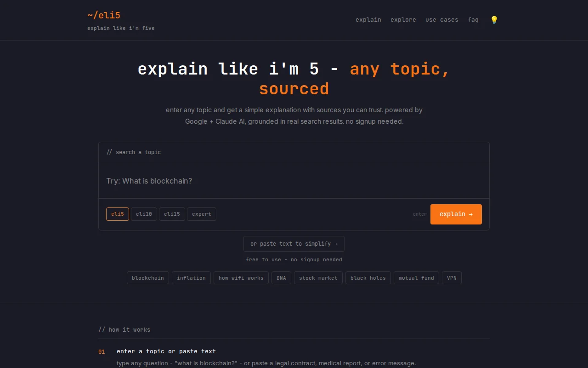Click the 'explain like i'm five' tagline
The image size is (588, 368).
[121, 28]
